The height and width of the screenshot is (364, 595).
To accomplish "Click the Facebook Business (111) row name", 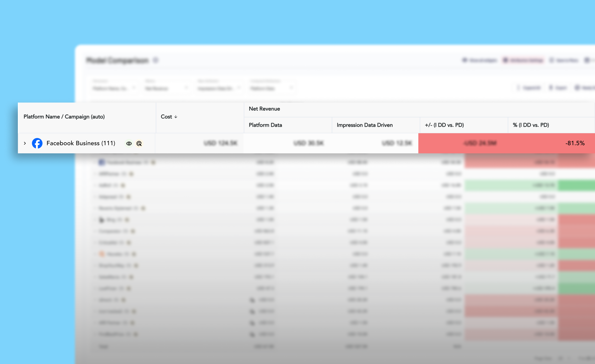I will [81, 143].
